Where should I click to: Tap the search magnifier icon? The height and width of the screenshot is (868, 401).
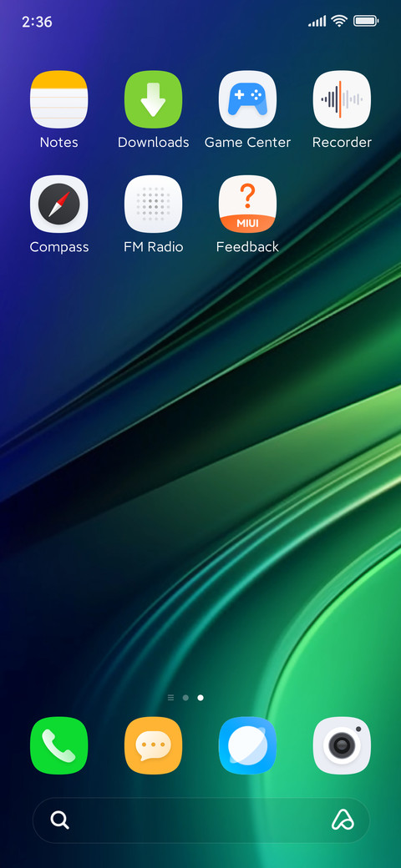(60, 820)
